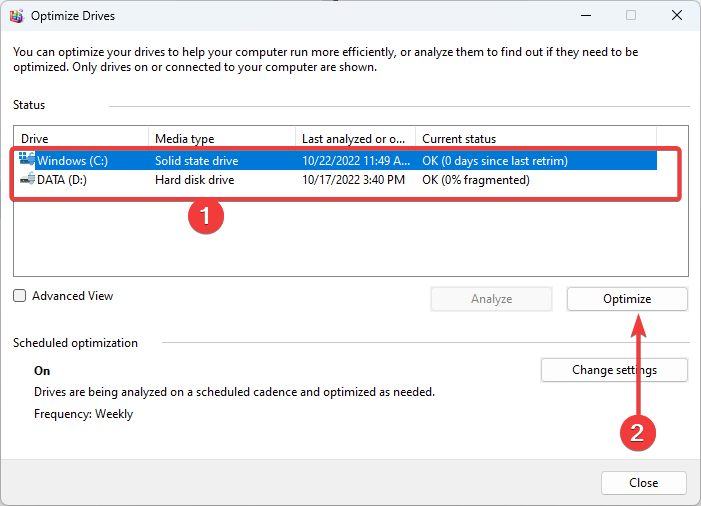Enable the Advanced View checkbox
The height and width of the screenshot is (506, 701).
(20, 296)
